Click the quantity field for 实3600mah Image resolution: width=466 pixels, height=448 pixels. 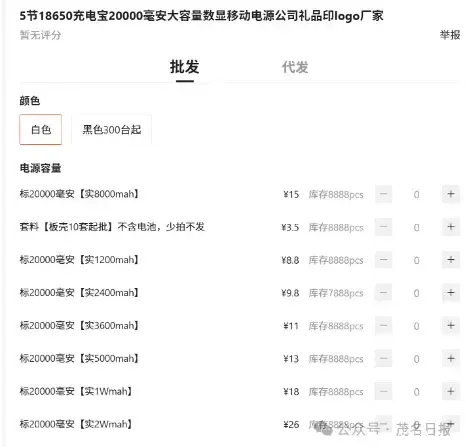[417, 326]
